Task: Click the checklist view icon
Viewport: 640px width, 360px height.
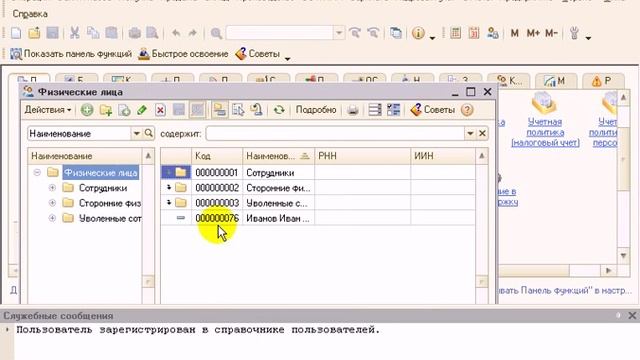Action: click(393, 110)
